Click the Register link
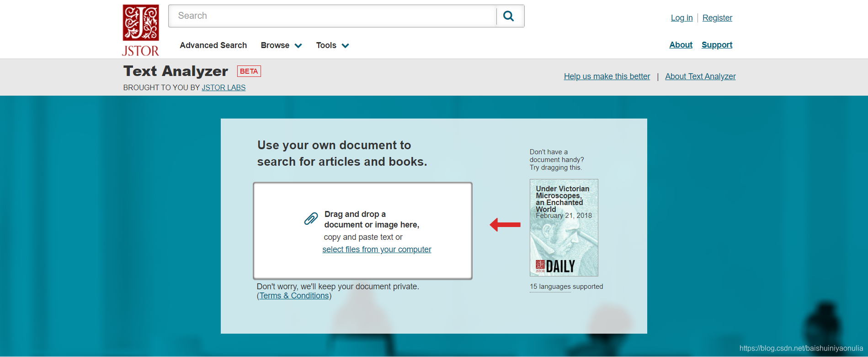 click(717, 18)
